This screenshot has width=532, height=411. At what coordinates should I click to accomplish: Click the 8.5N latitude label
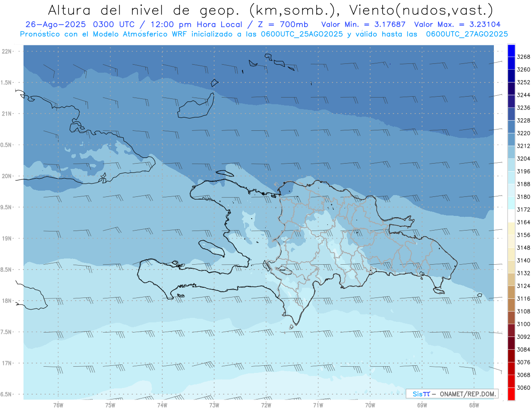coord(6,270)
